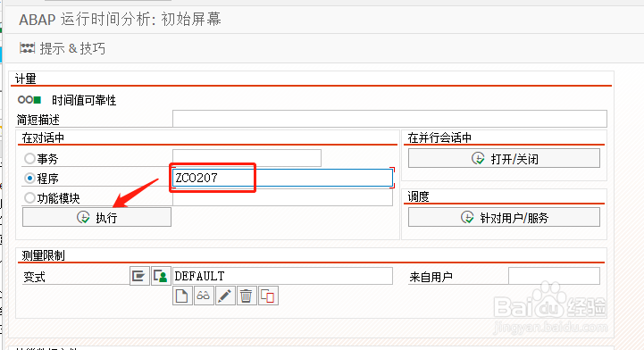Create a new variant with the page icon
This screenshot has height=350, width=644.
click(x=182, y=296)
